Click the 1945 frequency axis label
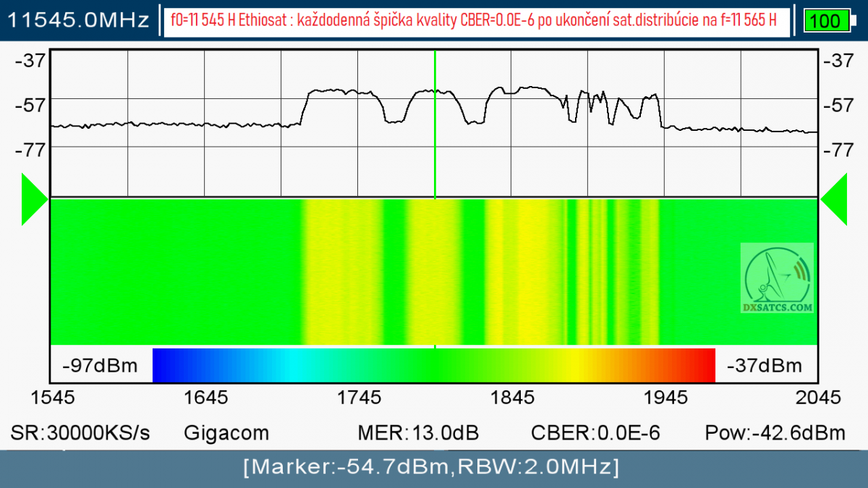 tap(665, 397)
